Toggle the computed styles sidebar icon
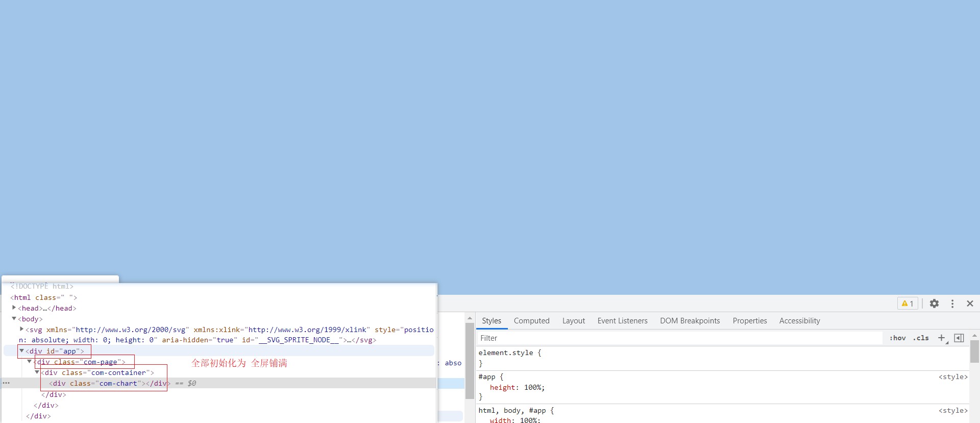The width and height of the screenshot is (980, 423). click(959, 338)
